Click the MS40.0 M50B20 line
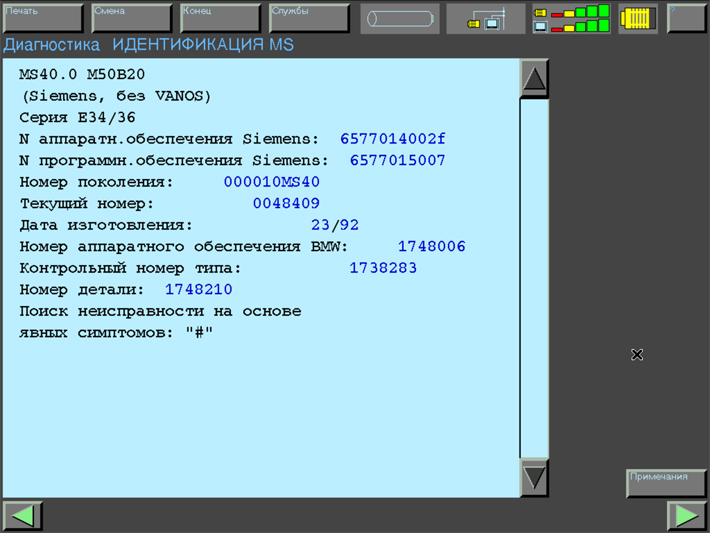The height and width of the screenshot is (533, 710). [x=82, y=74]
